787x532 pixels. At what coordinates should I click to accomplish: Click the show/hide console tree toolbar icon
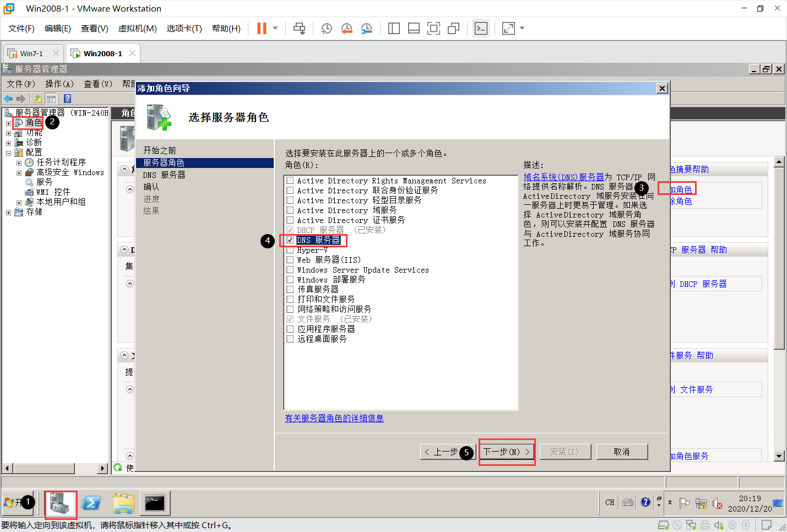pos(51,99)
